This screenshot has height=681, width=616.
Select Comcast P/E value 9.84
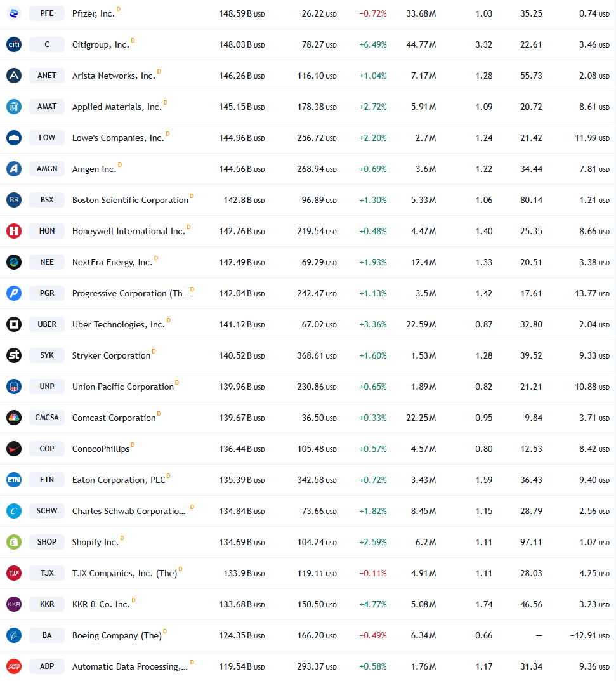534,418
